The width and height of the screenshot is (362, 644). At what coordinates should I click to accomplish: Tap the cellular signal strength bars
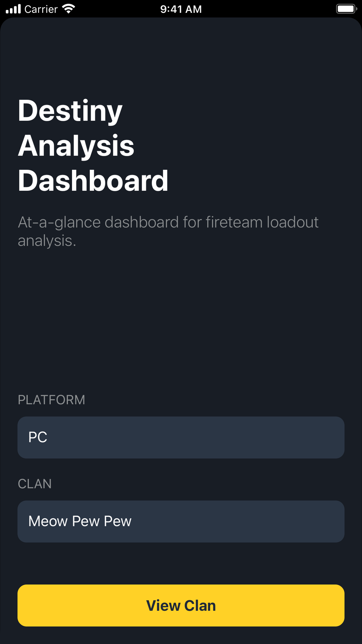[13, 9]
